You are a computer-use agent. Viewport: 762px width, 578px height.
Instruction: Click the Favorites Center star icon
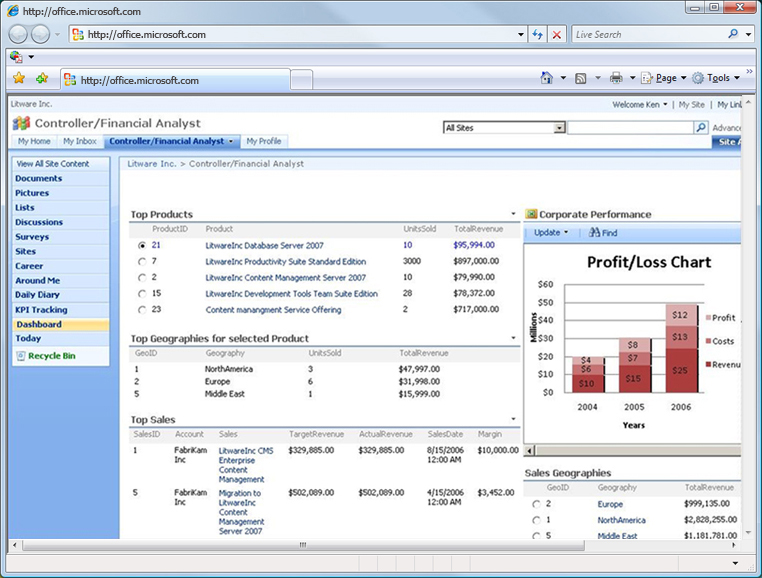[19, 79]
